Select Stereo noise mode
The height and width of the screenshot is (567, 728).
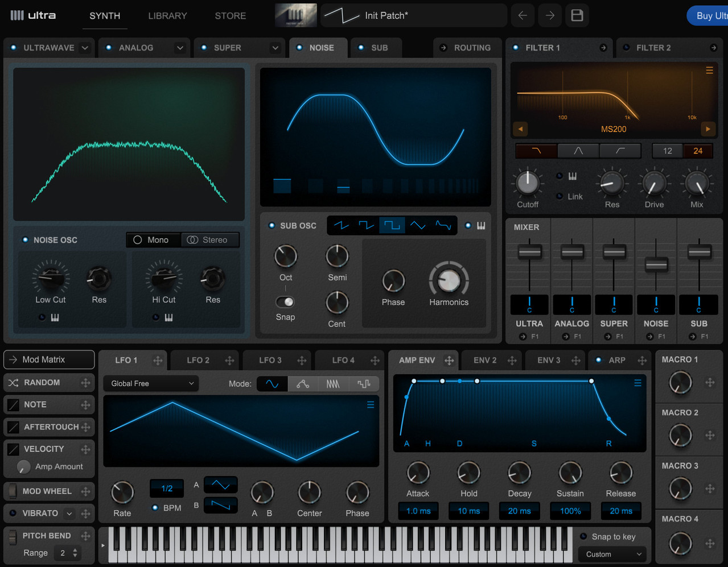[209, 240]
